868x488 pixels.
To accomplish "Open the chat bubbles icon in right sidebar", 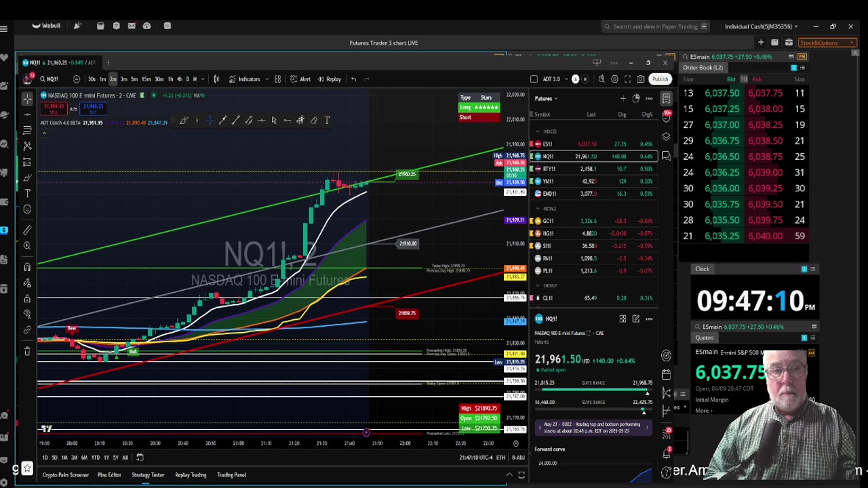I will 667,156.
